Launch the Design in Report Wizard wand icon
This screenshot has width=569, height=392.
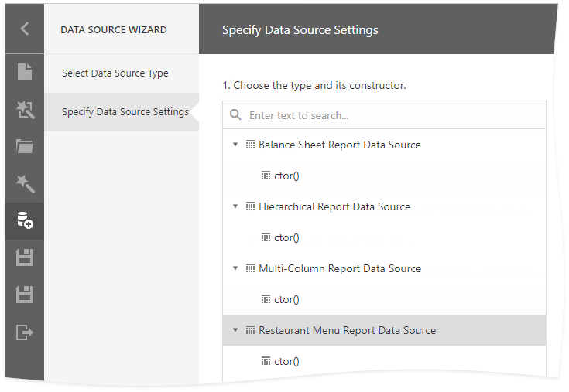coord(25,183)
